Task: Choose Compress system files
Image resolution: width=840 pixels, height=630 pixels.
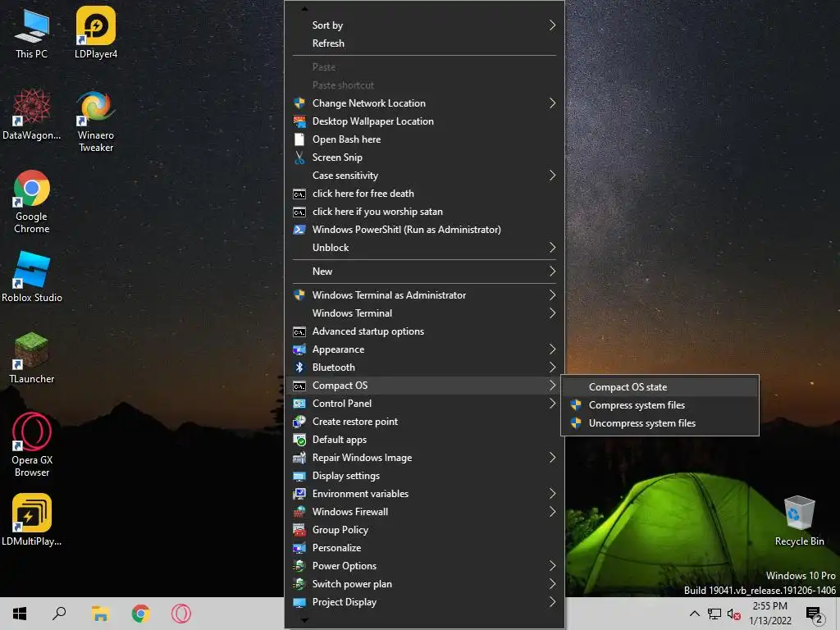Action: pos(660,405)
